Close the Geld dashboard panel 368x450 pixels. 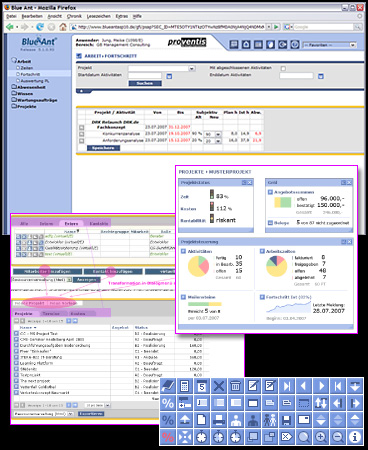point(349,183)
